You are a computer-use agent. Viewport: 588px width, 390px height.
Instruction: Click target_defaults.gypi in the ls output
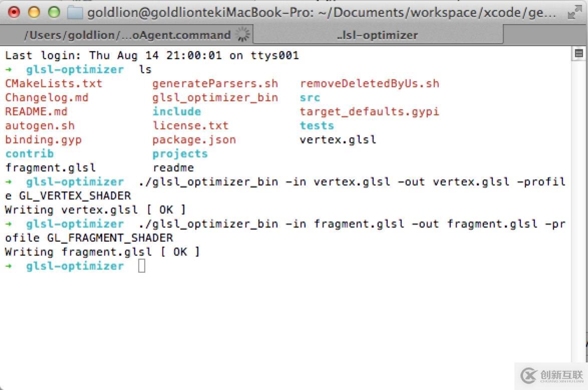point(369,112)
